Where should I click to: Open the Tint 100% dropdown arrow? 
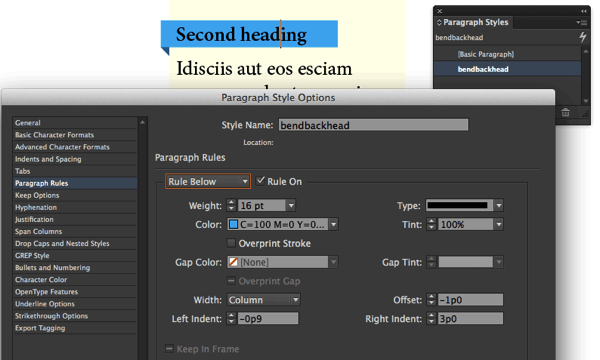tap(499, 224)
